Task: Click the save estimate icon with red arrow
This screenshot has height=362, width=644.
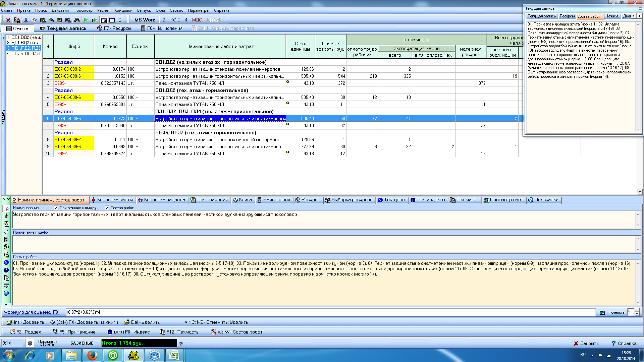Action: pos(17,20)
